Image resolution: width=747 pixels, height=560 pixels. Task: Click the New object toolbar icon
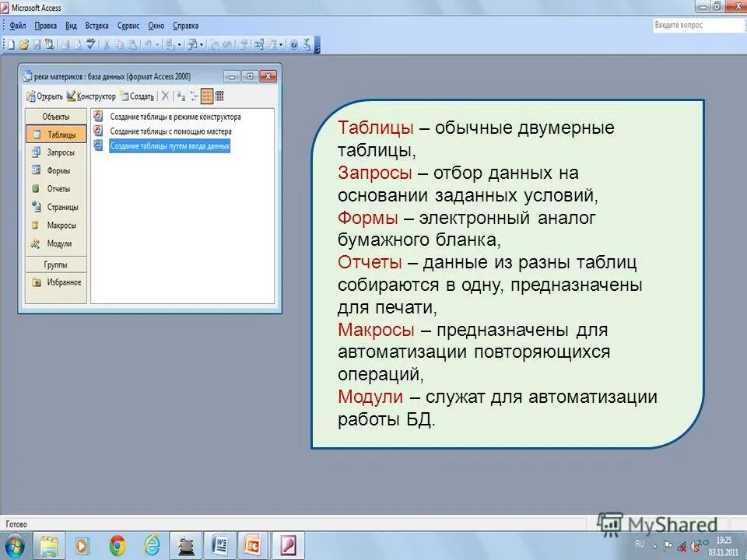pos(272,44)
